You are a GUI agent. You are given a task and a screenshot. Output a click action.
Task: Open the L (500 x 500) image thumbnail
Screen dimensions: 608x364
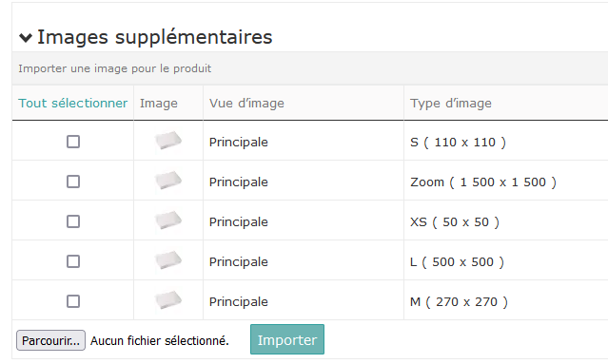click(167, 259)
